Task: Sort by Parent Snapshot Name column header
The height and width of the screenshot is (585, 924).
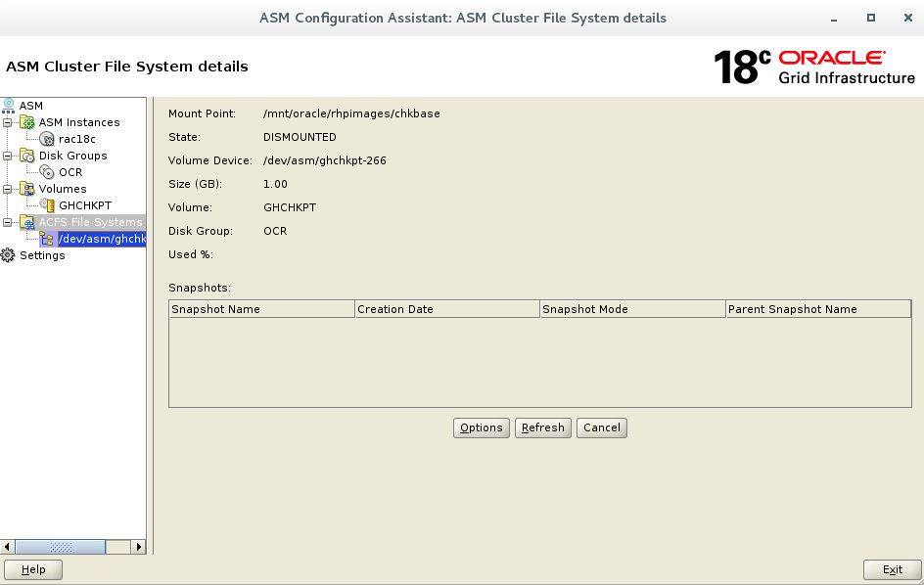Action: (x=818, y=309)
